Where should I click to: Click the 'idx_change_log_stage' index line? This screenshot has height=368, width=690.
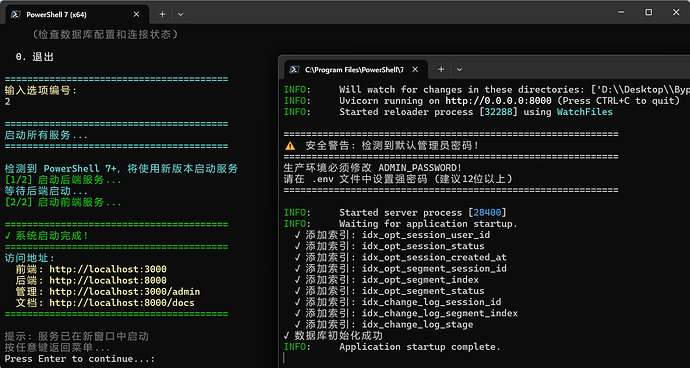[x=384, y=325]
